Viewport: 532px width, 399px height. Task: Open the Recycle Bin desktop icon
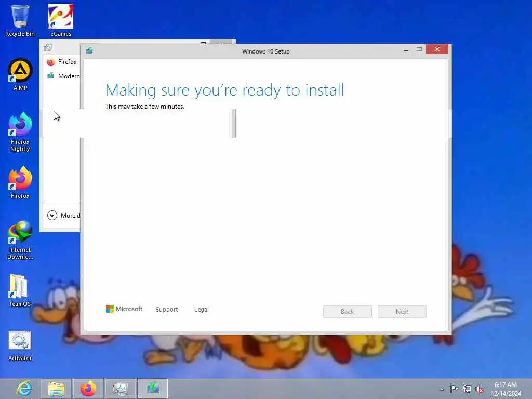coord(20,20)
